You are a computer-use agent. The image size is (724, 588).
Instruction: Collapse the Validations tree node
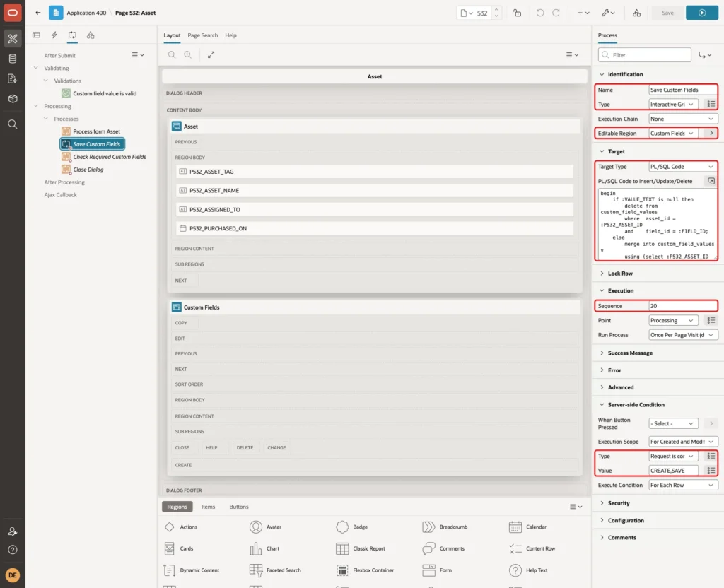tap(46, 81)
